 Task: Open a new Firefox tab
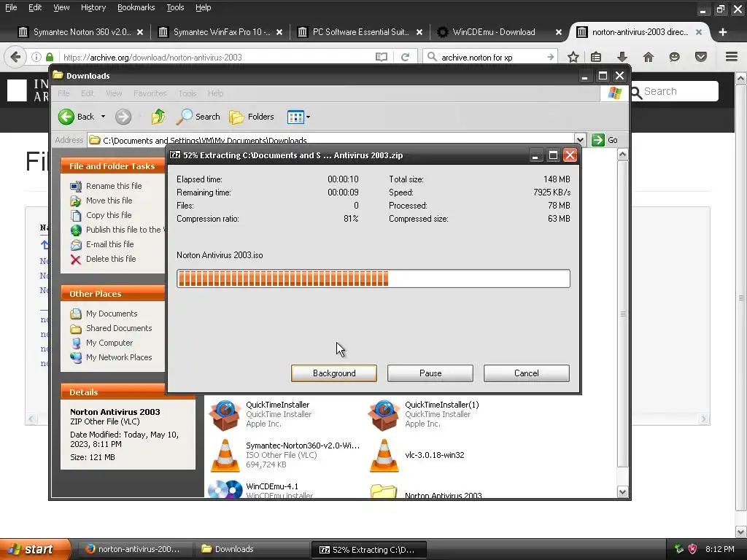(x=723, y=32)
